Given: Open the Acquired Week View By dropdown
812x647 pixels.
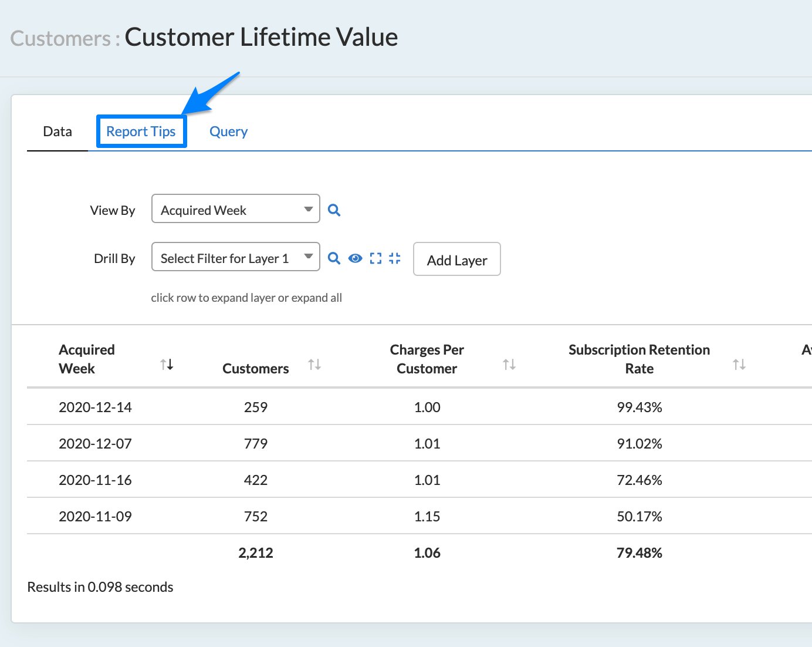Looking at the screenshot, I should (x=235, y=209).
